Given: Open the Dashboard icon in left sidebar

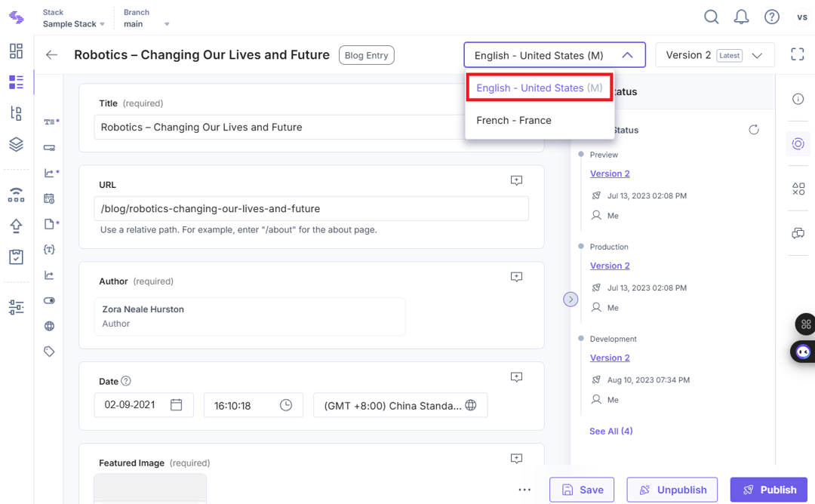Looking at the screenshot, I should [16, 51].
